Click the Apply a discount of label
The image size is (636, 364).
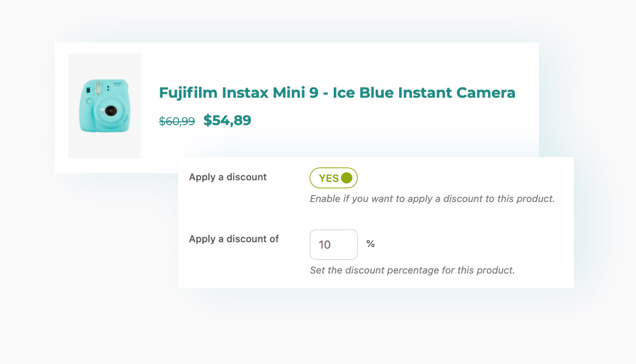(x=234, y=239)
